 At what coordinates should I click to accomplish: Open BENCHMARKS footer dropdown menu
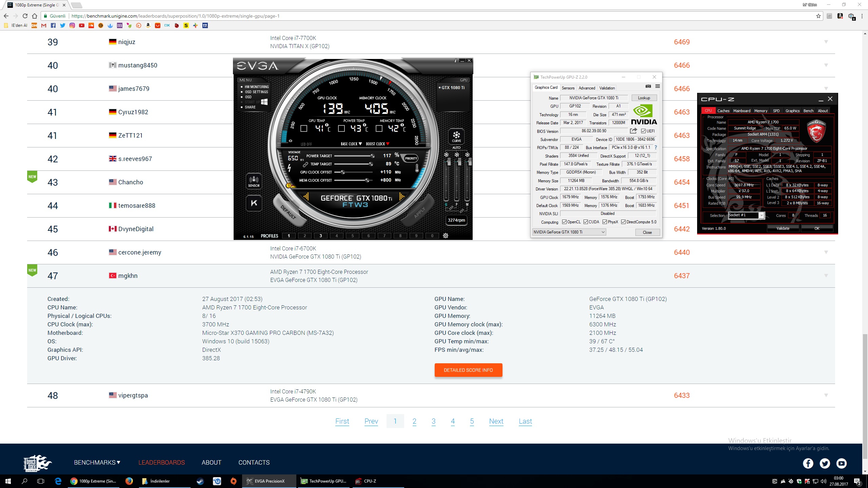[x=97, y=463]
